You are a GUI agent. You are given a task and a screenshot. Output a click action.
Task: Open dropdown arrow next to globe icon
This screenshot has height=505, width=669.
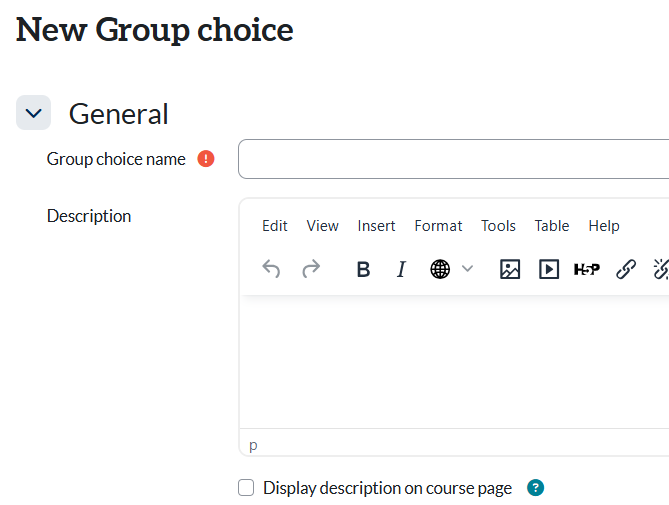pos(467,269)
